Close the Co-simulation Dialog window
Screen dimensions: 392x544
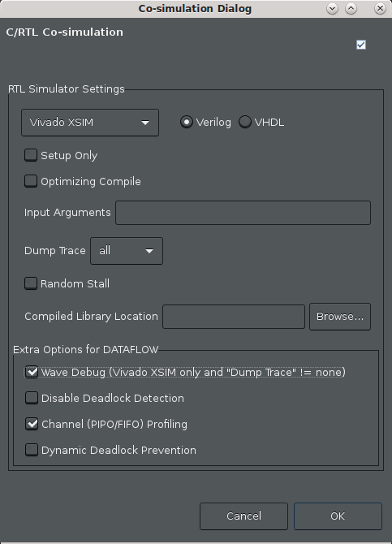coord(380,9)
